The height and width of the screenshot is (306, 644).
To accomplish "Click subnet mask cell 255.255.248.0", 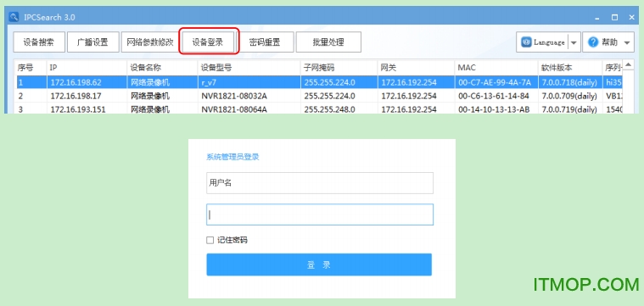I will (329, 109).
